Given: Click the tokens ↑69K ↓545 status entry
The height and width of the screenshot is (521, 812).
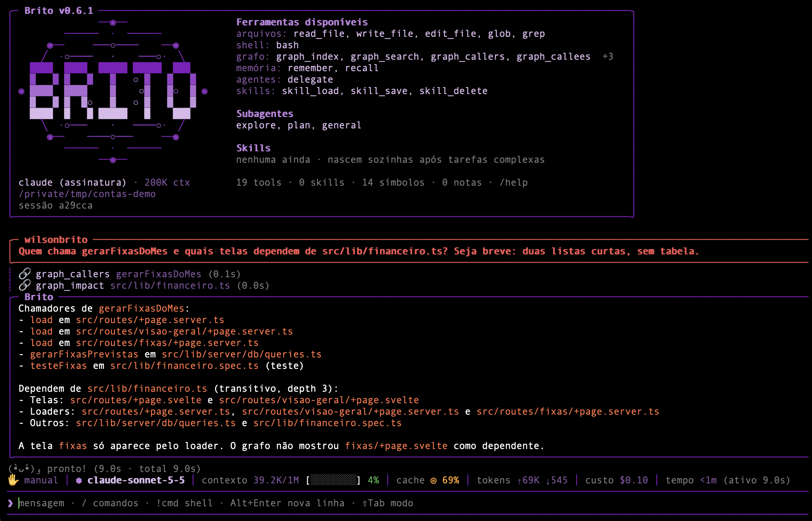Looking at the screenshot, I should coord(522,480).
